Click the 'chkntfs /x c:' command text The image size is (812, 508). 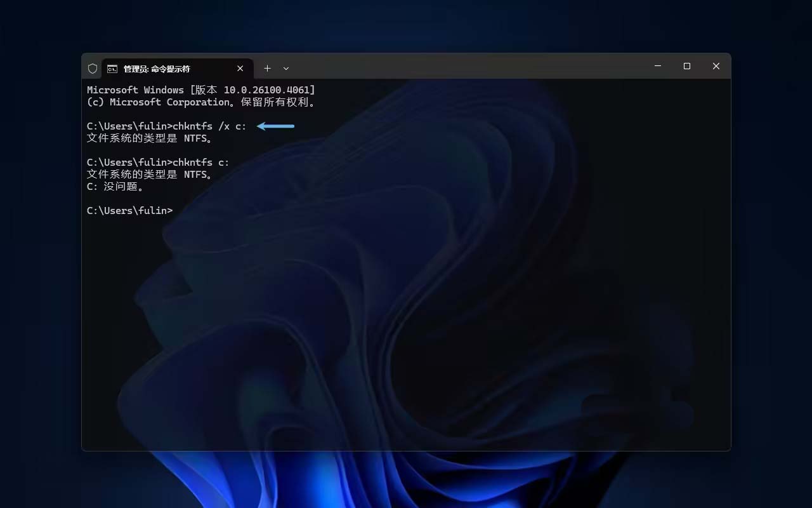click(x=209, y=126)
